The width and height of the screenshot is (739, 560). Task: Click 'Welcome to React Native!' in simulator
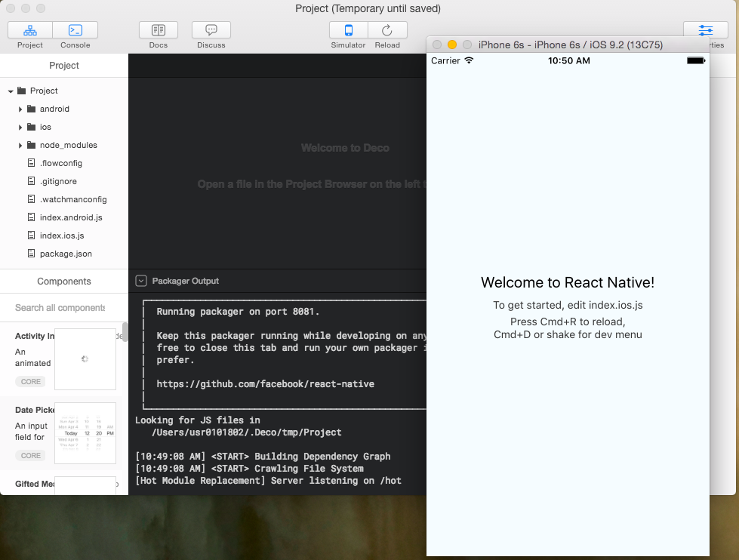coord(568,282)
